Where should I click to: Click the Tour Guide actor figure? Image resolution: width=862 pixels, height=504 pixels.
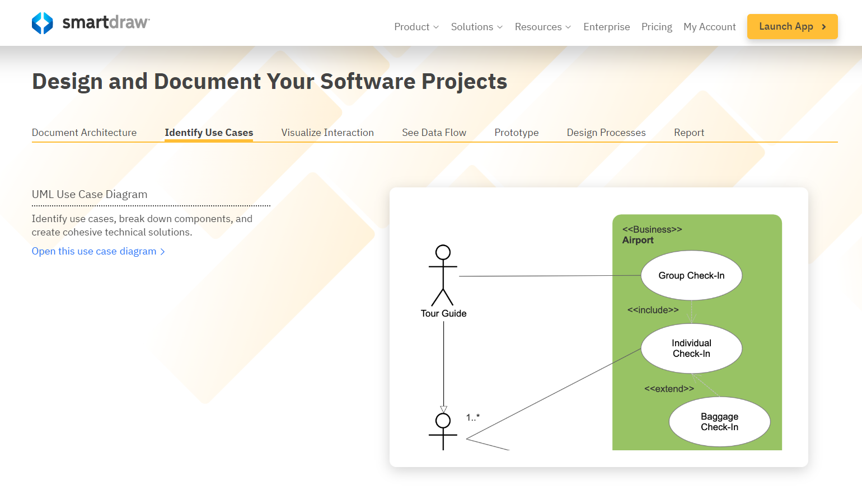[443, 275]
